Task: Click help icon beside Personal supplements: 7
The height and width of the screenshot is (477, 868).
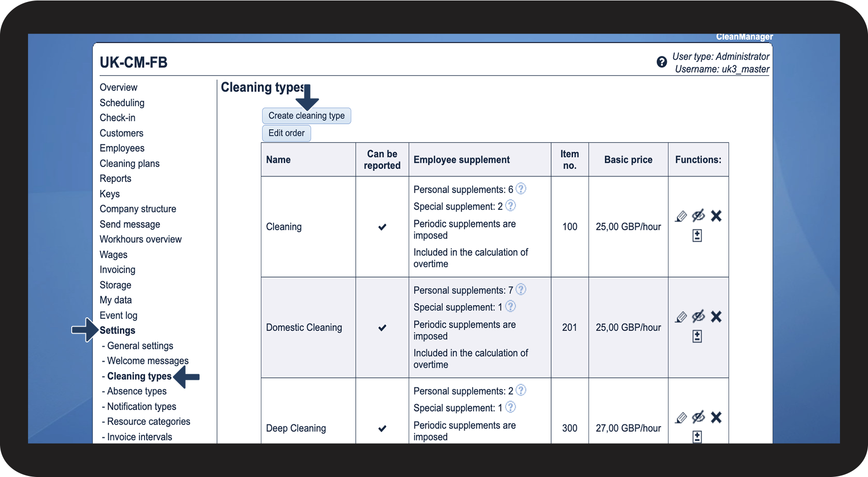Action: [x=521, y=289]
